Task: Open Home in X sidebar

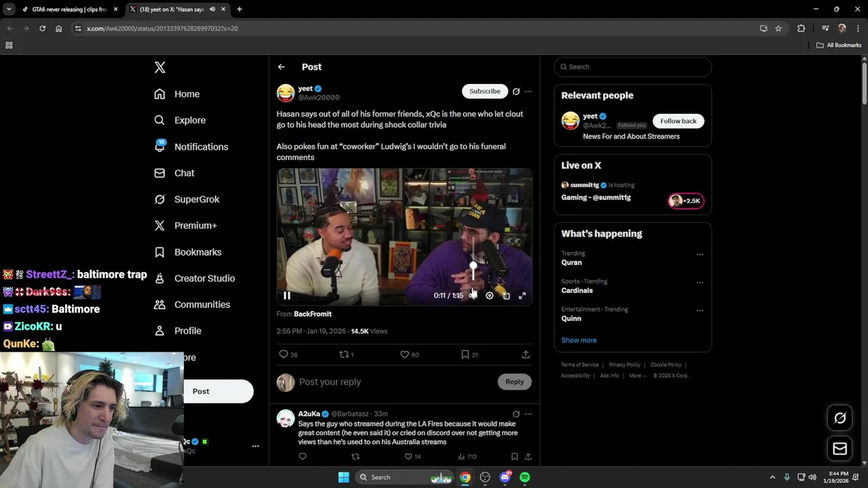Action: (x=177, y=94)
